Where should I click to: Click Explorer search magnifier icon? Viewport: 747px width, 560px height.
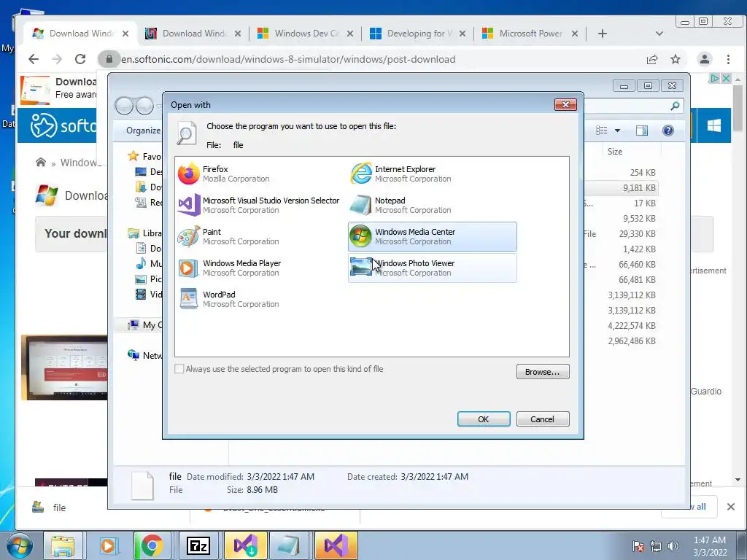pos(675,106)
